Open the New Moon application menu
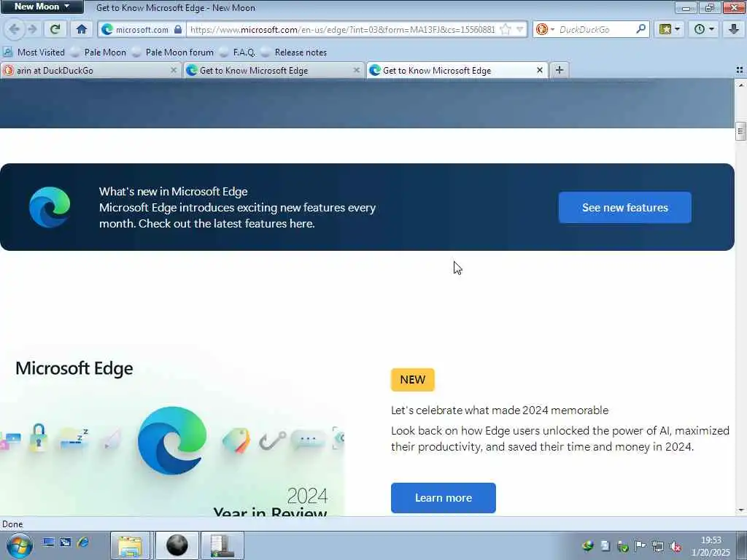747x560 pixels. [x=42, y=7]
